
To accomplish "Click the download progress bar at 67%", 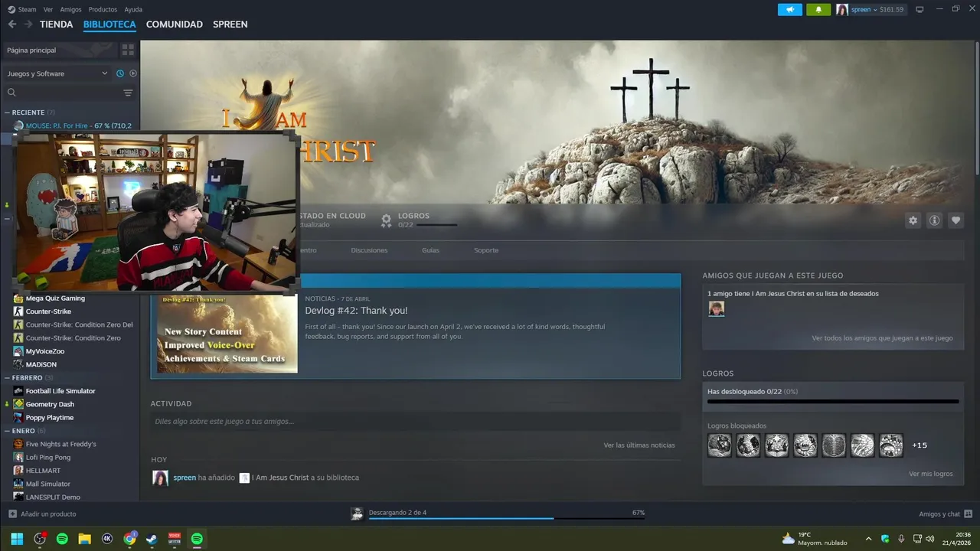I will click(x=506, y=518).
